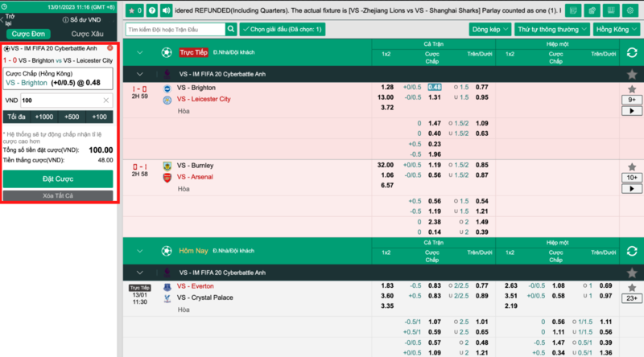644x357 pixels.
Task: Toggle the sound speaker icon
Action: (x=166, y=10)
